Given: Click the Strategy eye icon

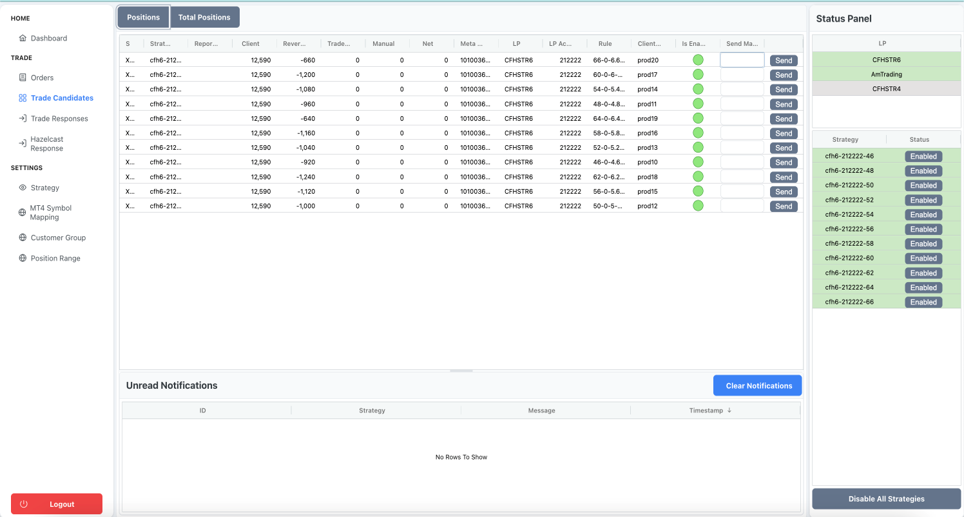Looking at the screenshot, I should [22, 187].
